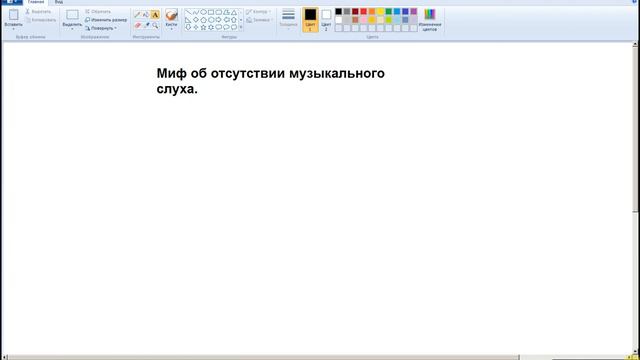Image resolution: width=640 pixels, height=360 pixels.
Task: Activate Color 1 (Цвет 1) foreground box
Action: (310, 20)
